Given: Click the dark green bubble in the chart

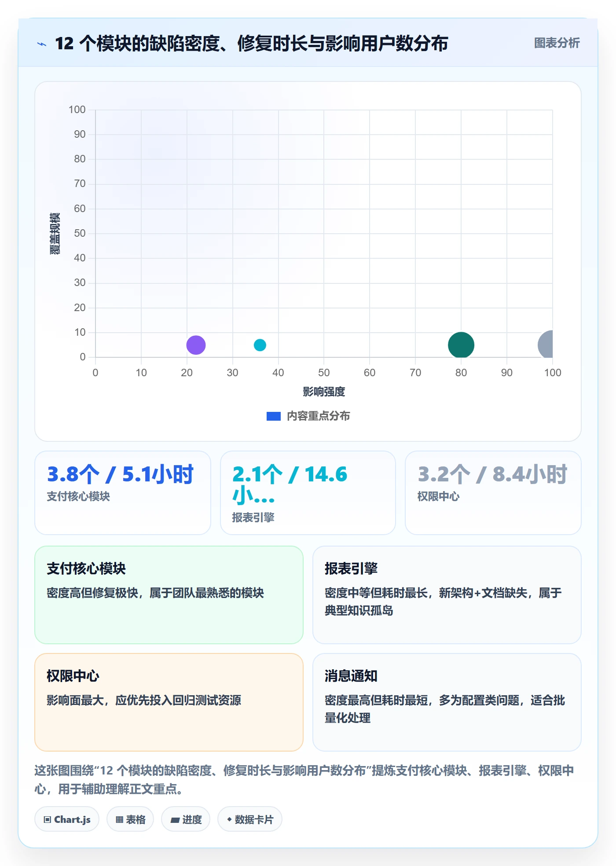Looking at the screenshot, I should coord(461,345).
